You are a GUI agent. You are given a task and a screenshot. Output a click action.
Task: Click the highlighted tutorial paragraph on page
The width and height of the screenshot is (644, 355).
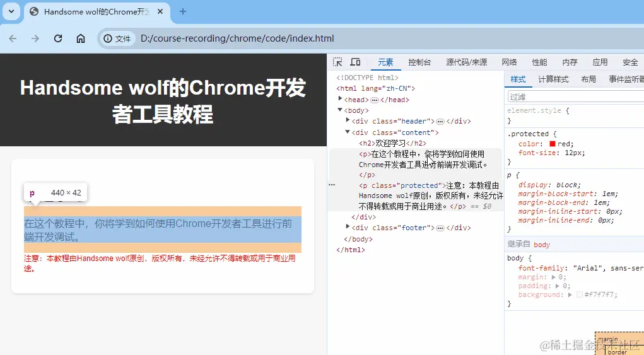(163, 230)
